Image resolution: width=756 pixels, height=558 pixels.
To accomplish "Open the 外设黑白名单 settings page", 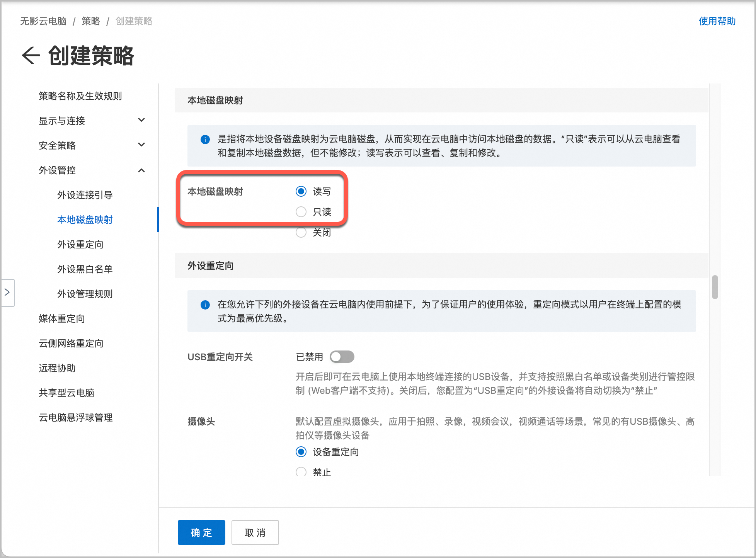I will pyautogui.click(x=85, y=269).
